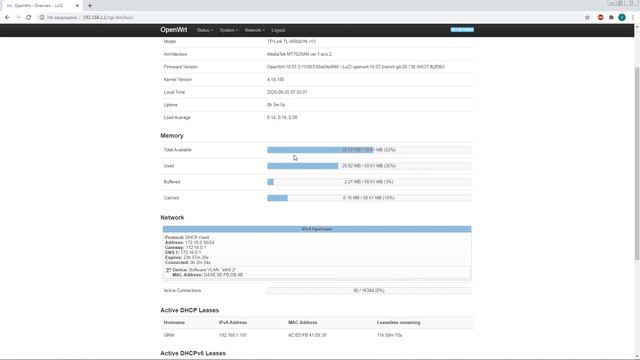This screenshot has width=640, height=360.
Task: Expand the Status dropdown menu
Action: click(x=204, y=30)
